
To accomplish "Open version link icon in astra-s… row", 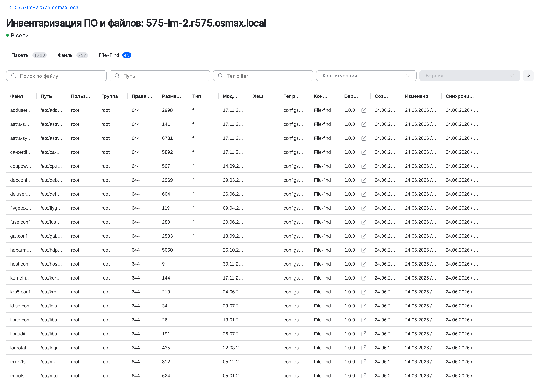I will pos(364,124).
